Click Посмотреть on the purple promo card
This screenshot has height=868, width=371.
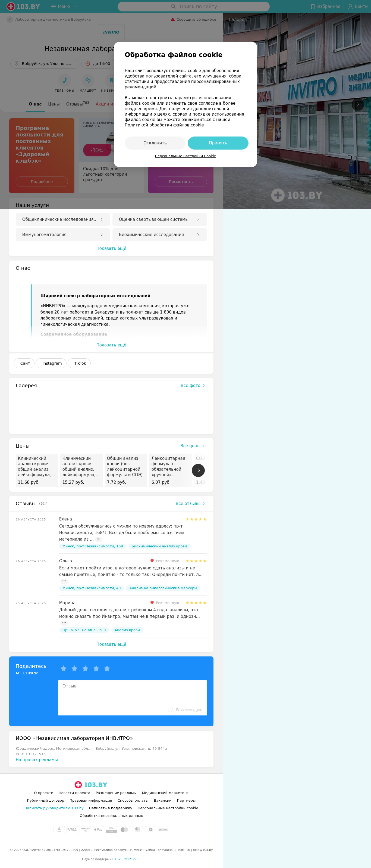[181, 182]
